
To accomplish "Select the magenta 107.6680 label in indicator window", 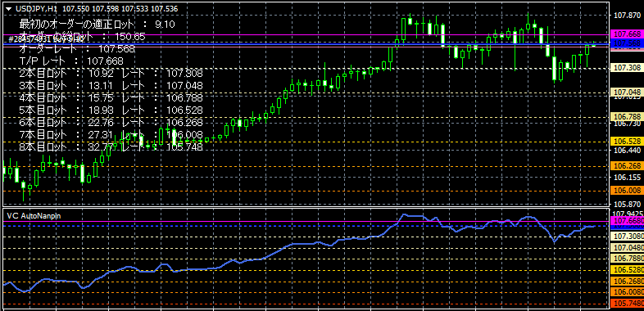I will (628, 221).
